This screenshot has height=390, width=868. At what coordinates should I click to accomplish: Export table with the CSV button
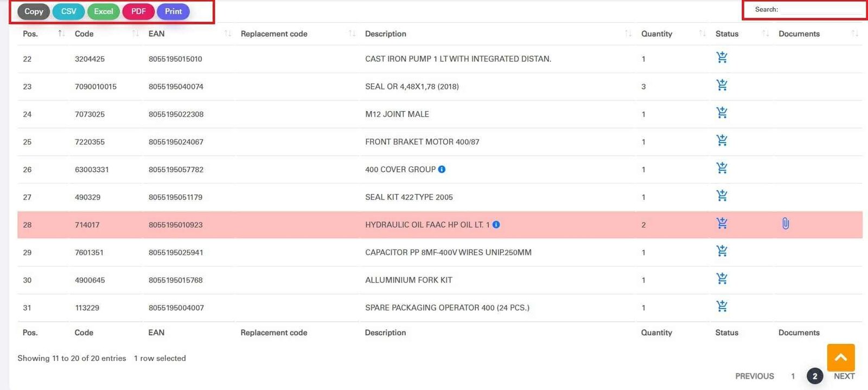[x=69, y=11]
